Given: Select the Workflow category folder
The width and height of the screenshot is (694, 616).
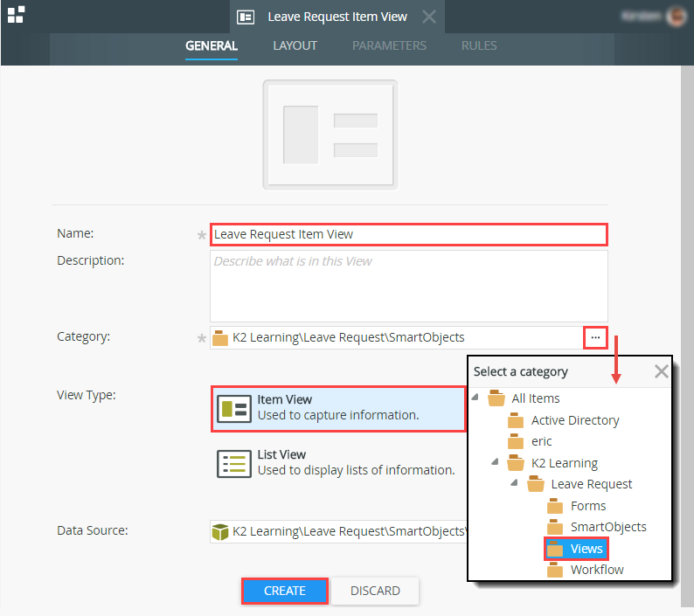Looking at the screenshot, I should (597, 570).
